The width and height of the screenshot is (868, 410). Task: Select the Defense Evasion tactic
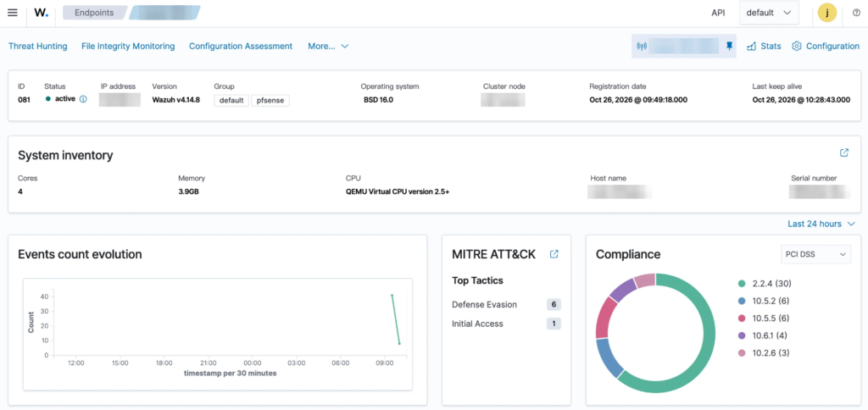[x=484, y=304]
